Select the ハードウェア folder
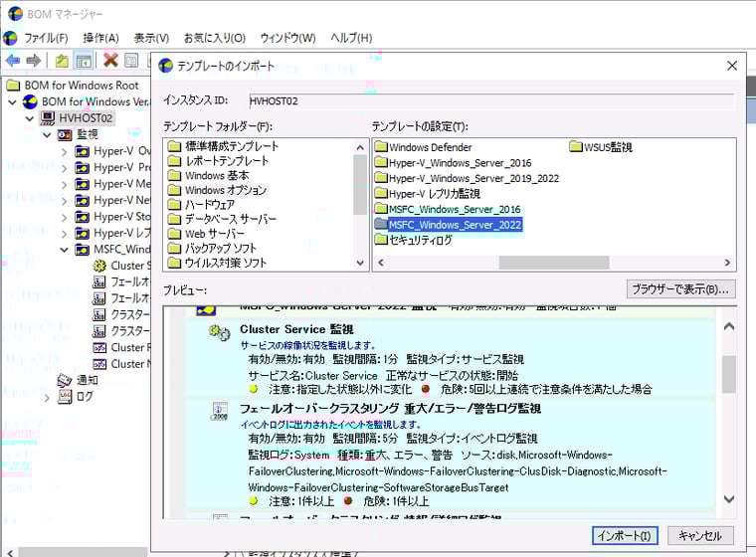Image resolution: width=756 pixels, height=557 pixels. (x=201, y=205)
